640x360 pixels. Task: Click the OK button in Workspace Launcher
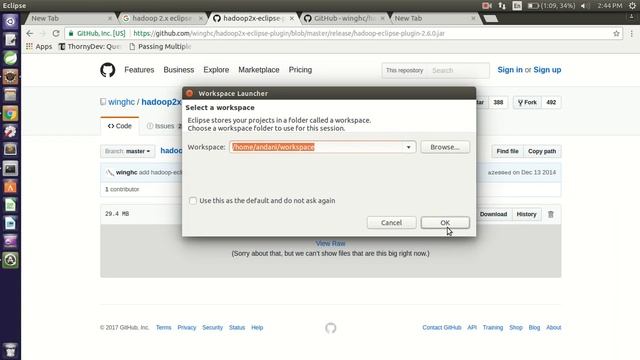coord(445,222)
